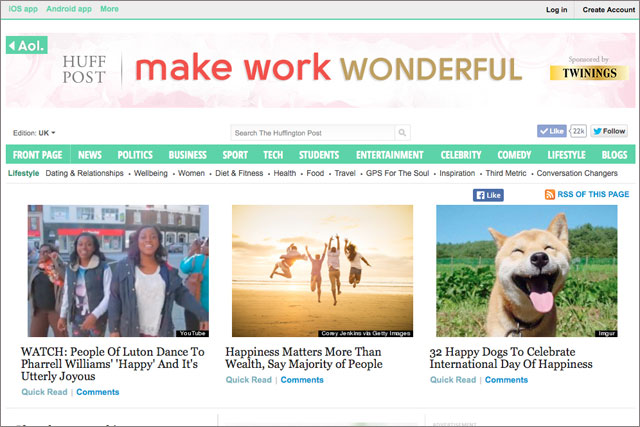Open the Inspiration subsection
640x427 pixels.
coord(457,173)
